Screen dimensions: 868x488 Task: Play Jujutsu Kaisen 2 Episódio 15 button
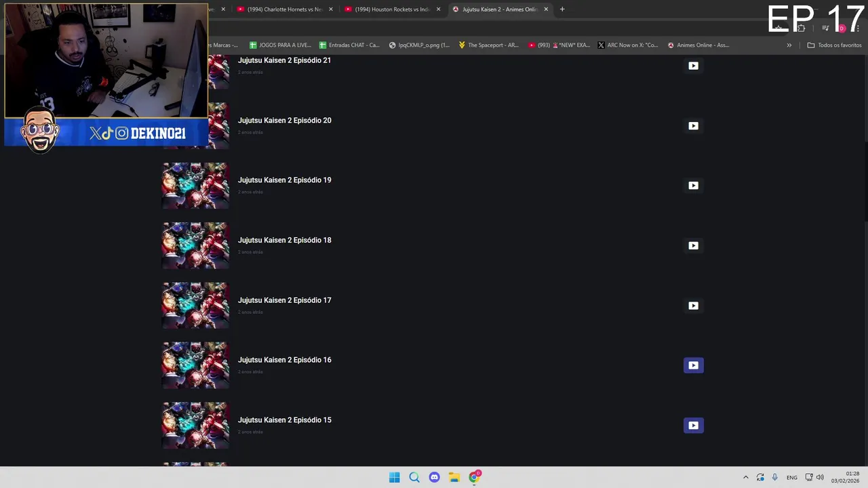coord(693,426)
